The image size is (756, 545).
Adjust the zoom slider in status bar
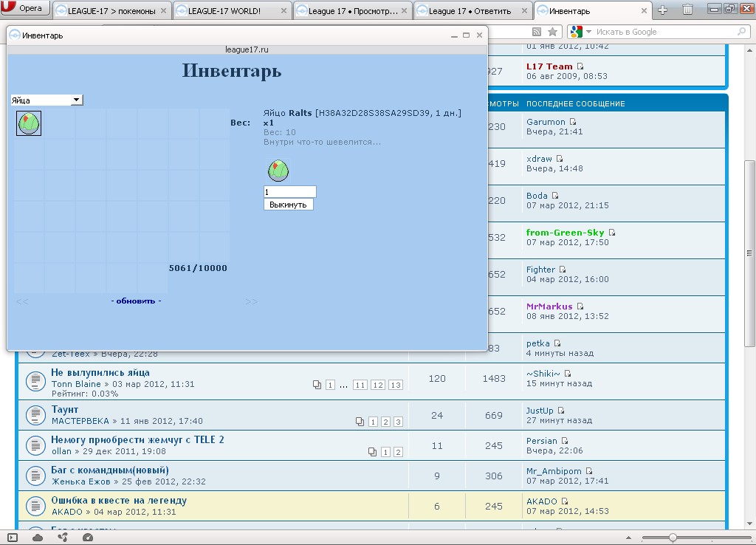pyautogui.click(x=672, y=538)
